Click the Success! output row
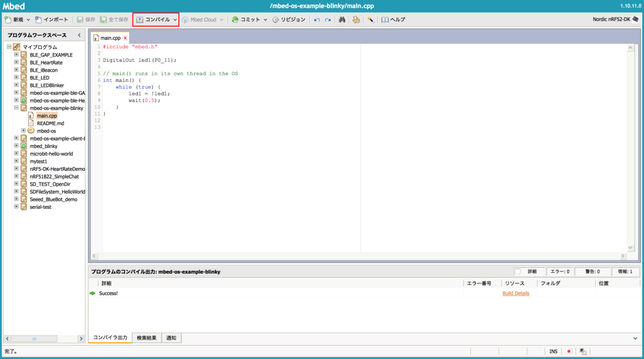644x359 pixels. (x=364, y=293)
